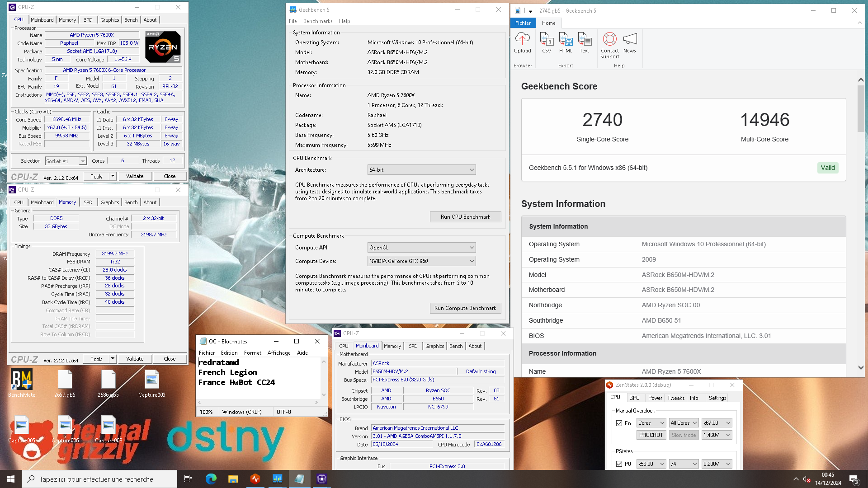Click the Default string field in CPU-Z Mainboard
The width and height of the screenshot is (868, 488).
[481, 372]
